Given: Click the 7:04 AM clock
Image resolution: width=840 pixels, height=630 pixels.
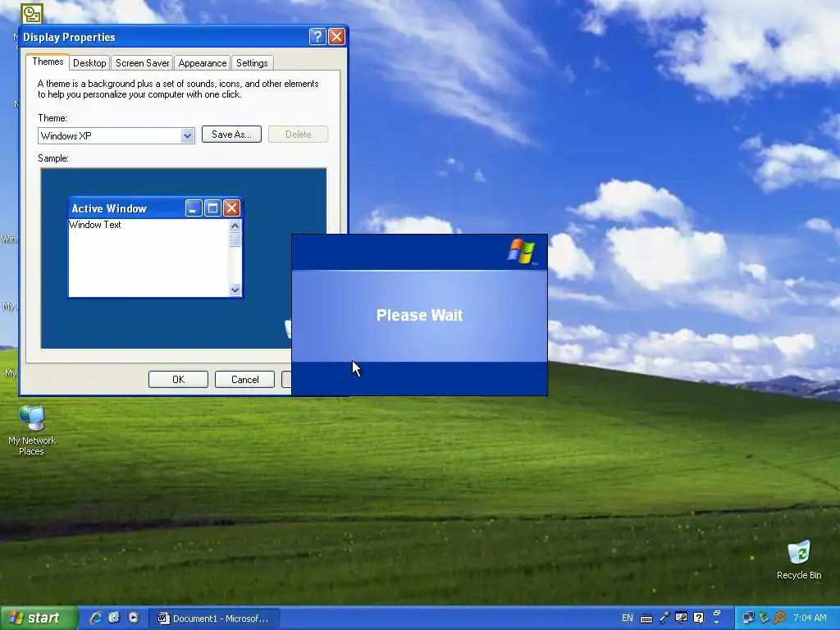Looking at the screenshot, I should click(810, 619).
